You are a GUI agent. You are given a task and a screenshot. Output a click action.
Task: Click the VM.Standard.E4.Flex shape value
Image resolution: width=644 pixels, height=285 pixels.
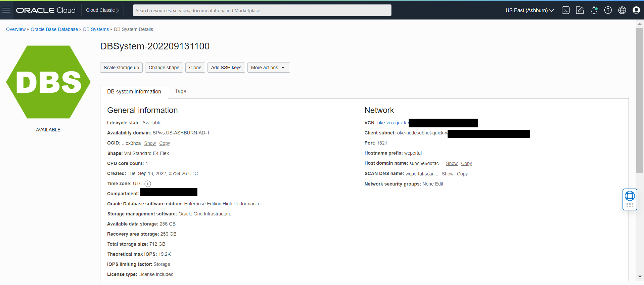click(146, 153)
